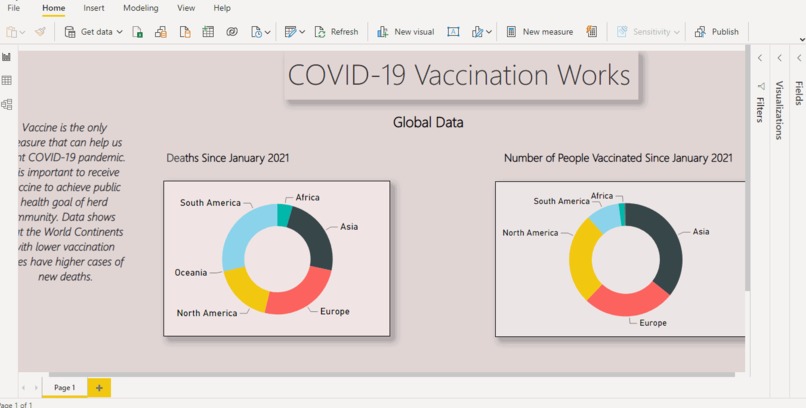Click the Oceania label in the deaths chart
Image resolution: width=806 pixels, height=408 pixels.
(191, 273)
